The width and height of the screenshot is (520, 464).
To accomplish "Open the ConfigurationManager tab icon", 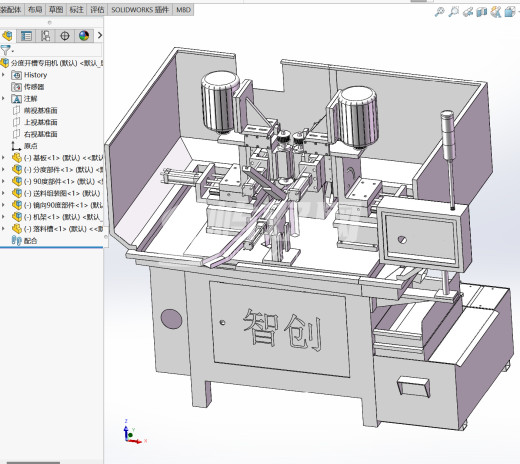I will [45, 36].
